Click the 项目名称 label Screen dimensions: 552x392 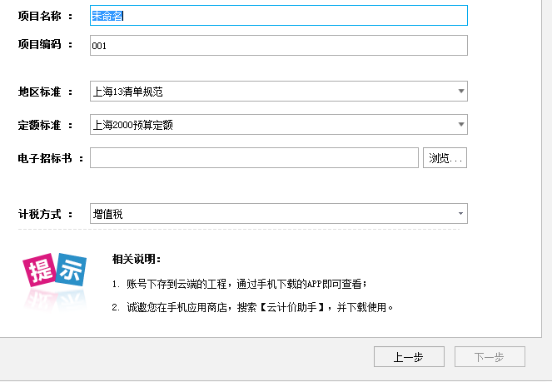(x=40, y=16)
